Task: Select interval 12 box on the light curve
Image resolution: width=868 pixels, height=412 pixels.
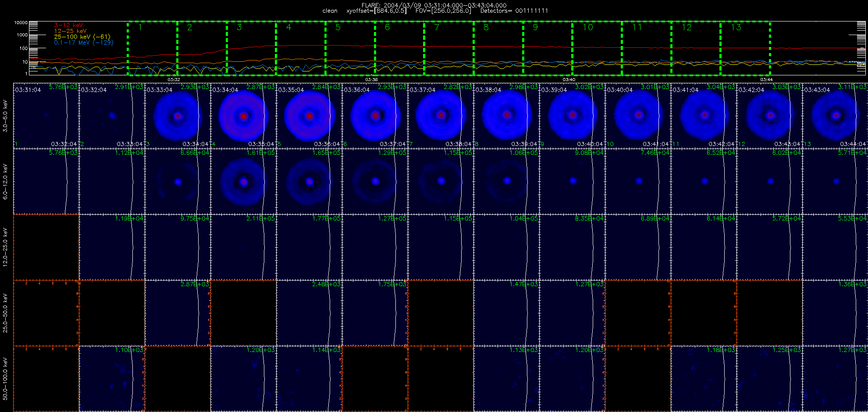Action: click(696, 48)
